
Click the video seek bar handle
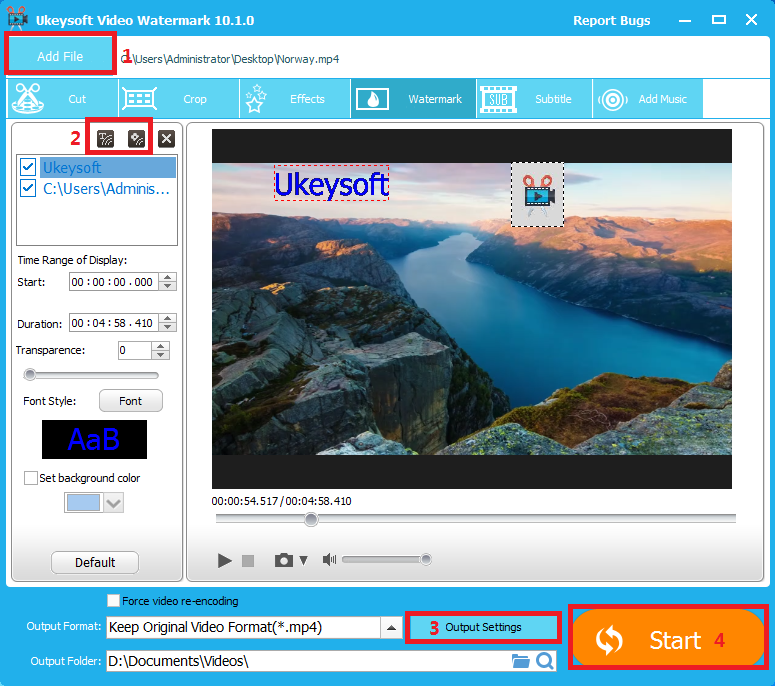point(311,519)
